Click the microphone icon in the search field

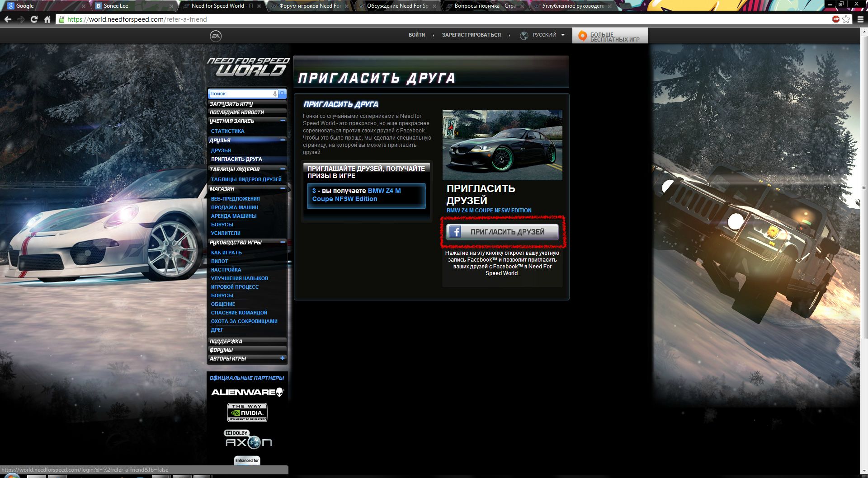(x=275, y=94)
